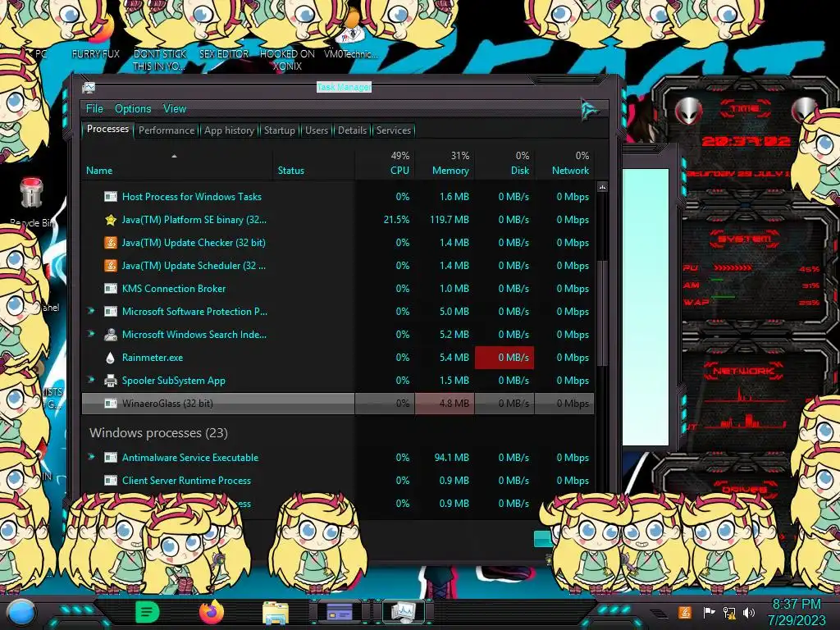Switch to the Users tab

coord(317,130)
